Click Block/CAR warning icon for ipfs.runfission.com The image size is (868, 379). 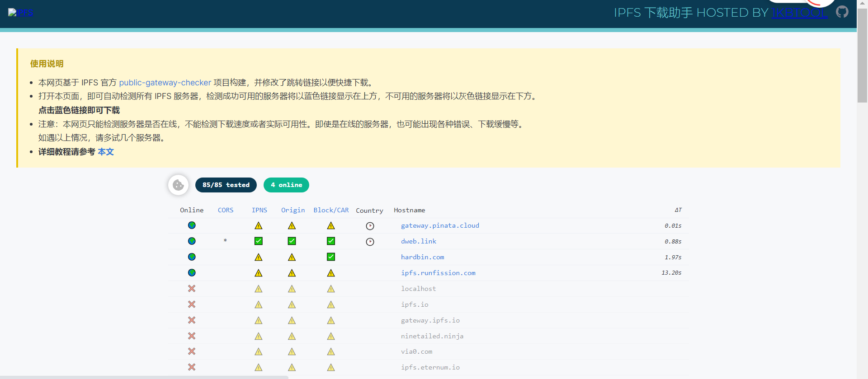pyautogui.click(x=331, y=273)
